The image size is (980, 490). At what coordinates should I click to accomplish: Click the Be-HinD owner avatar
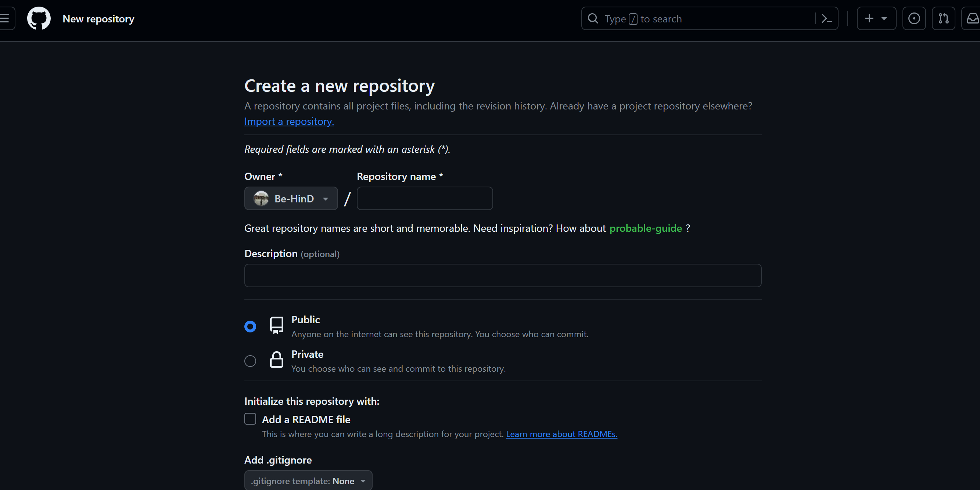pyautogui.click(x=261, y=199)
